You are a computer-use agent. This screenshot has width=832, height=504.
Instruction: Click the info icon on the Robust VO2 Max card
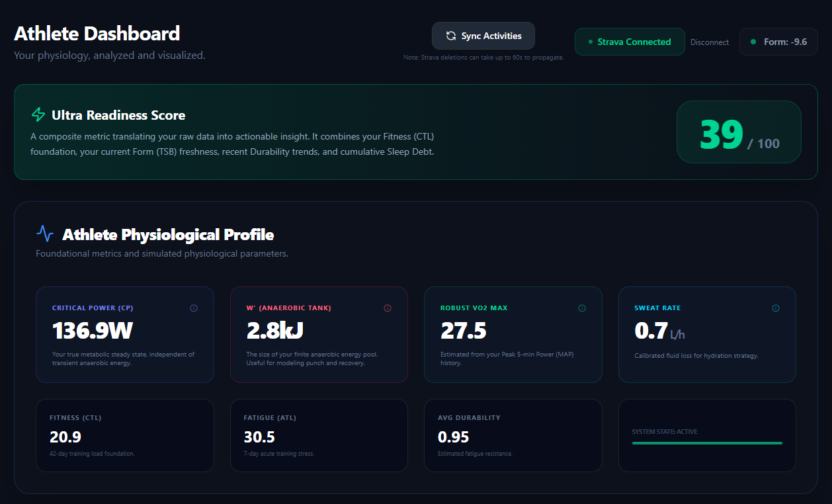[582, 308]
